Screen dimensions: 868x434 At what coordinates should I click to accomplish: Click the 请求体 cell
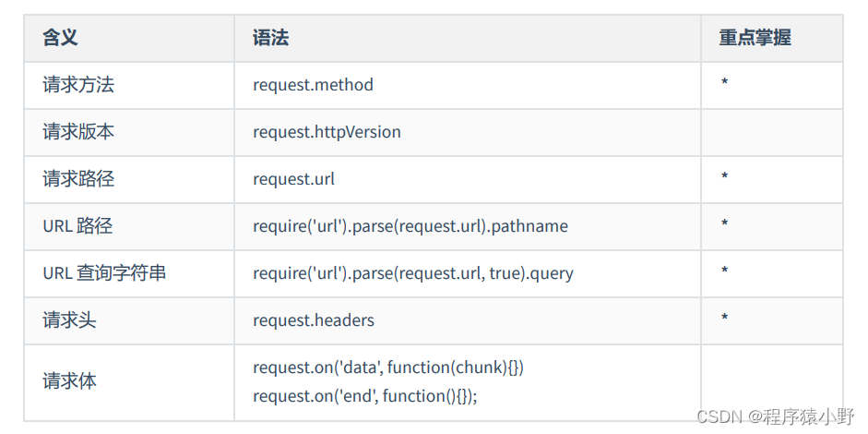[69, 380]
